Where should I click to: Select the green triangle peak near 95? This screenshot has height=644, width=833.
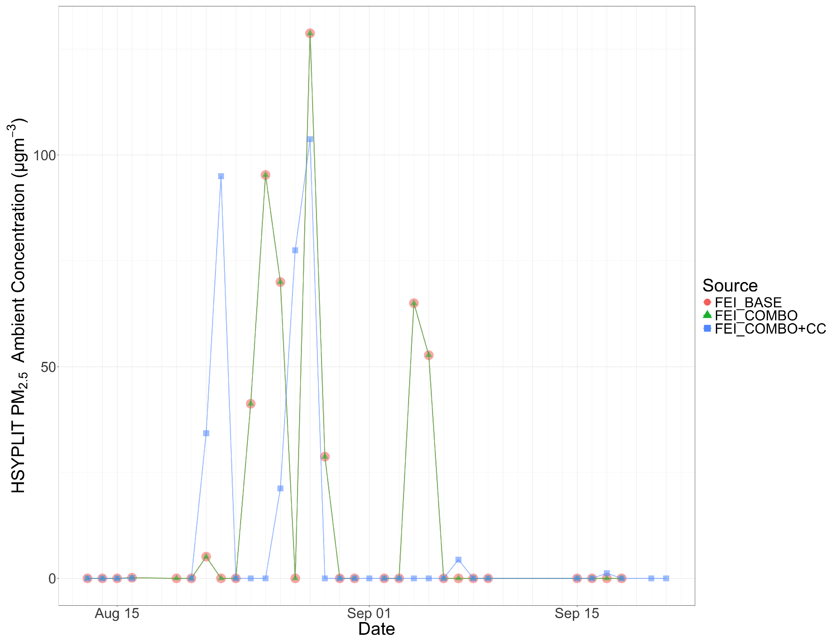pyautogui.click(x=265, y=175)
